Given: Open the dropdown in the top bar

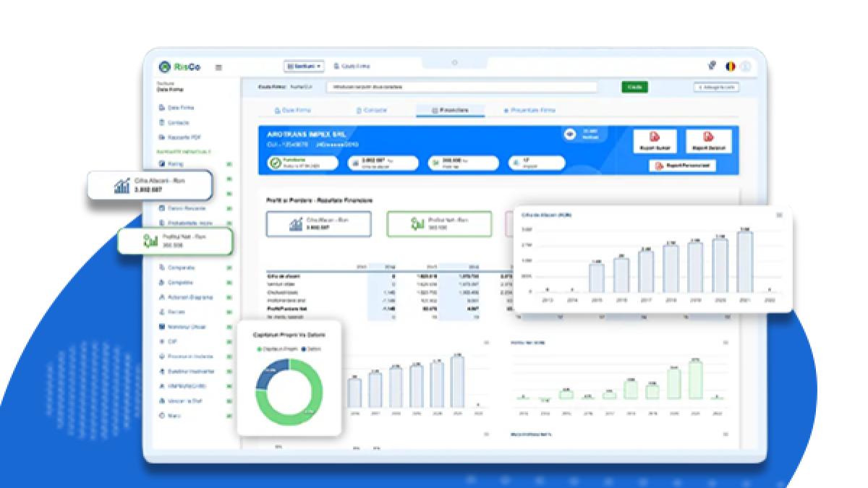Looking at the screenshot, I should tap(304, 66).
